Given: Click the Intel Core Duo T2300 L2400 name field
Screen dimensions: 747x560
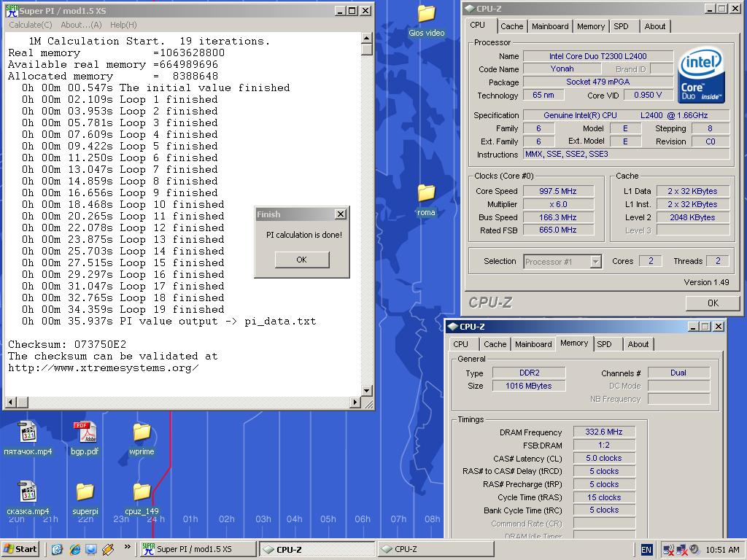Looking at the screenshot, I should (598, 56).
